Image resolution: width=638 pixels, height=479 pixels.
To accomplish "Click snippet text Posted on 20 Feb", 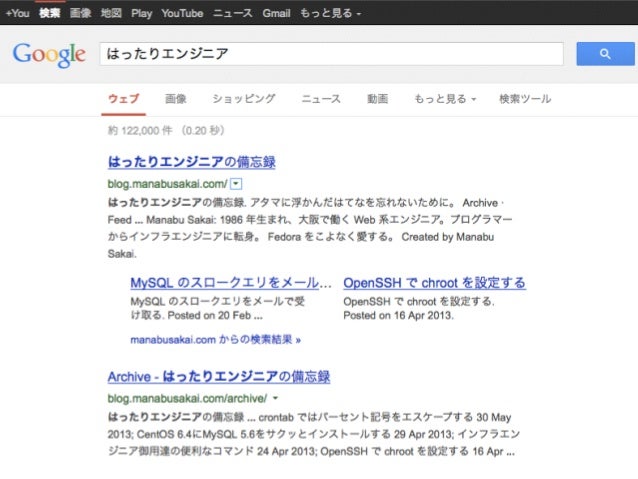I will coord(209,315).
